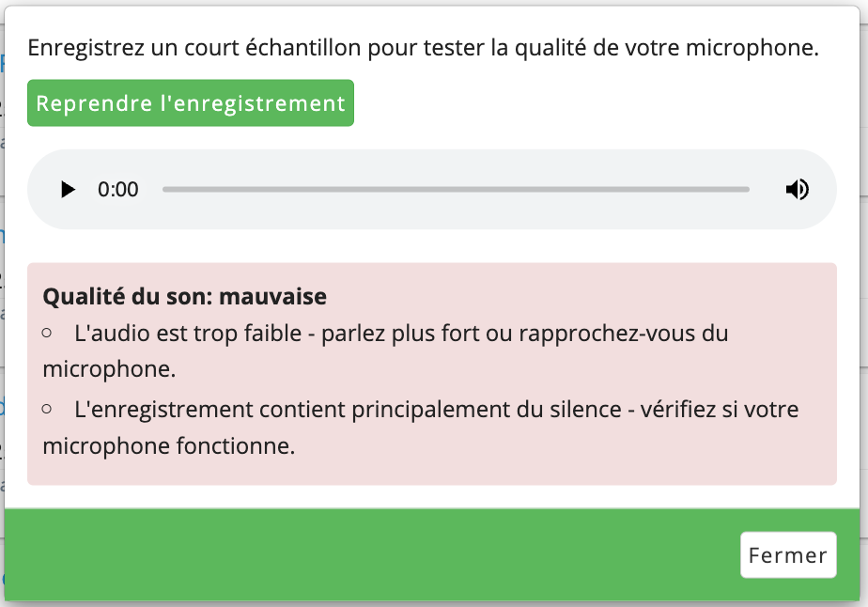Click the green footer bar beside Fermer

[x=371, y=555]
